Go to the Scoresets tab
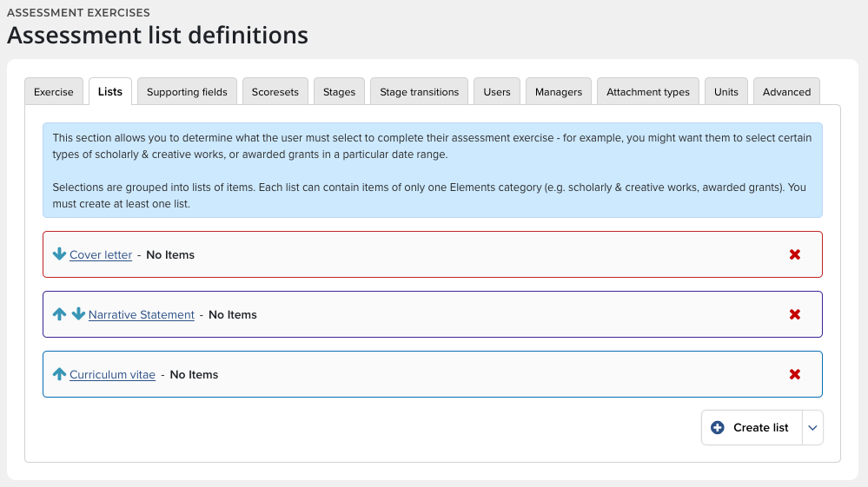The height and width of the screenshot is (487, 868). click(x=275, y=92)
